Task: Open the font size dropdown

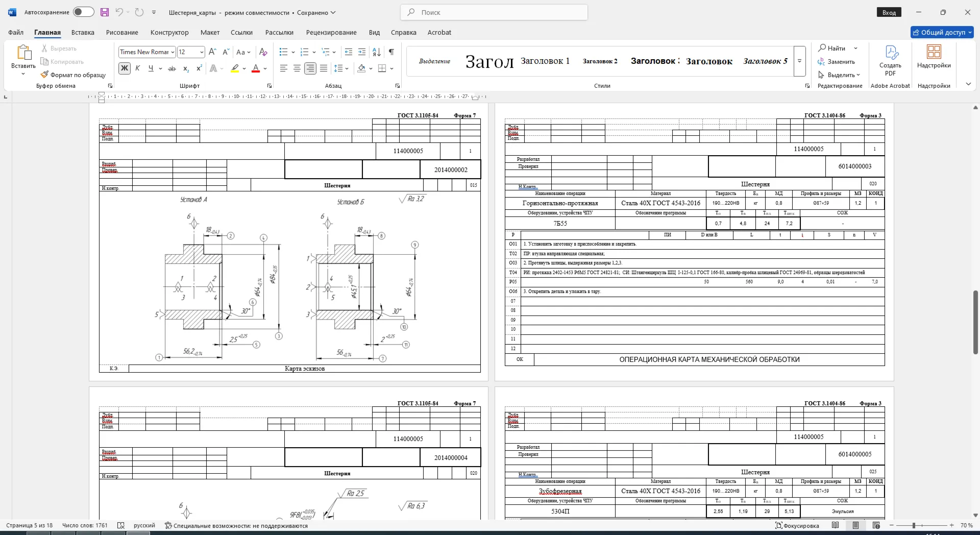Action: point(202,52)
